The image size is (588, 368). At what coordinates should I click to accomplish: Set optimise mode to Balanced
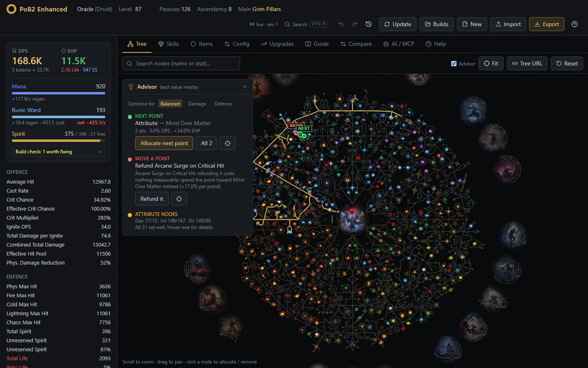point(170,104)
